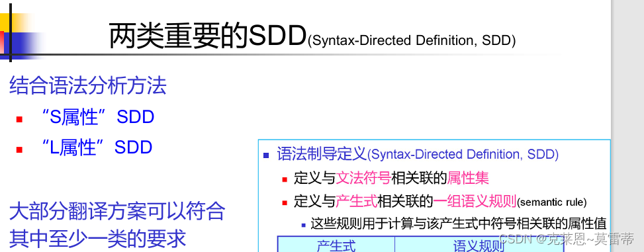This screenshot has height=252, width=644.
Task: Click the small text '(semantic rule)'
Action: tap(551, 202)
